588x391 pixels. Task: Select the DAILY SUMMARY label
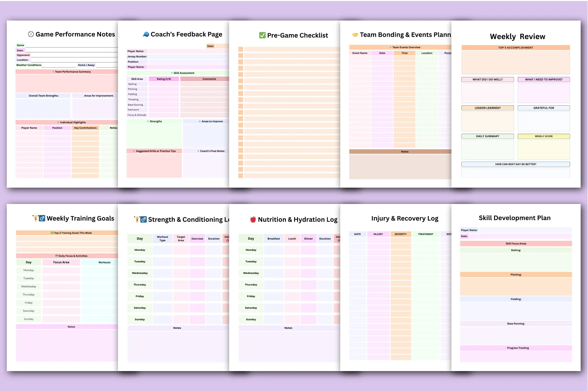click(488, 136)
